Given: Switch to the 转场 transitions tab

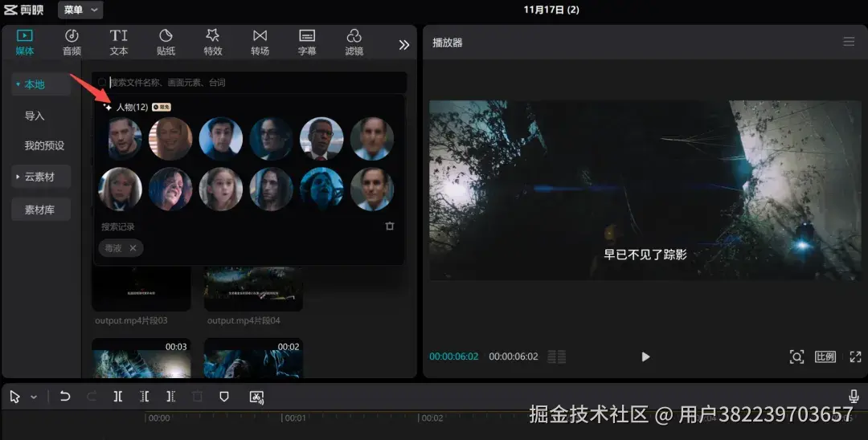Looking at the screenshot, I should [x=260, y=43].
